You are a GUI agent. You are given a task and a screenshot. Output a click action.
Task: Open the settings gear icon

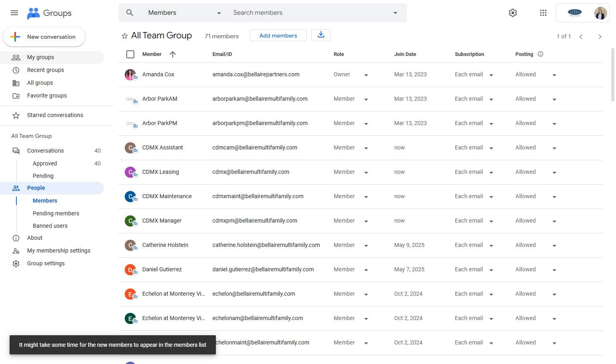tap(513, 13)
